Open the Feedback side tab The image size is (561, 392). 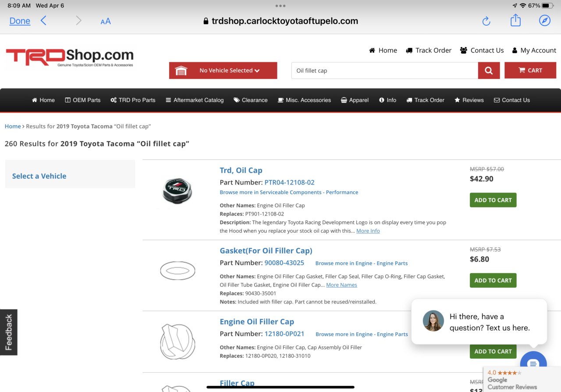(9, 332)
